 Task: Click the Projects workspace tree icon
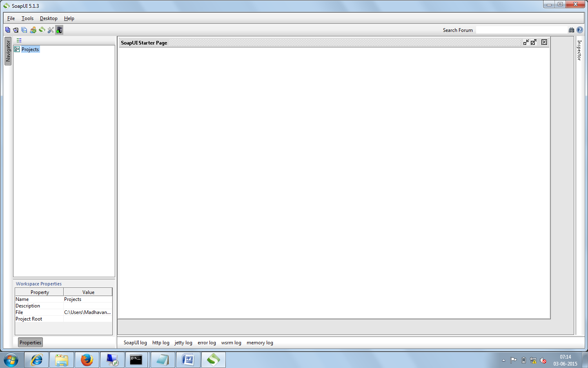(17, 49)
